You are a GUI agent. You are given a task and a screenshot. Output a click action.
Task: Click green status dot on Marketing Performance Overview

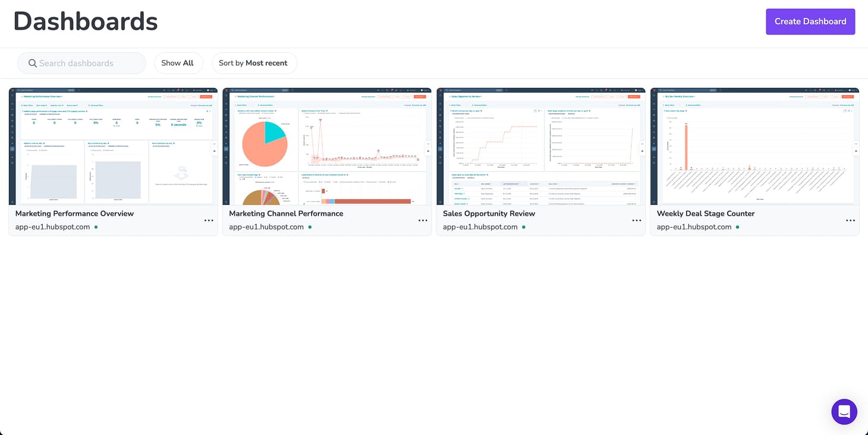[x=96, y=227]
